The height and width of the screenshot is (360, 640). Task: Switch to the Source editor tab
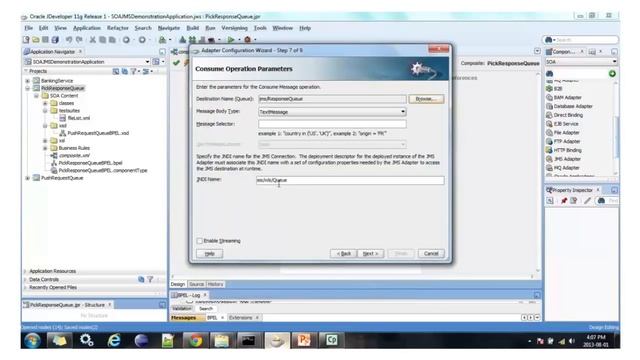click(196, 284)
